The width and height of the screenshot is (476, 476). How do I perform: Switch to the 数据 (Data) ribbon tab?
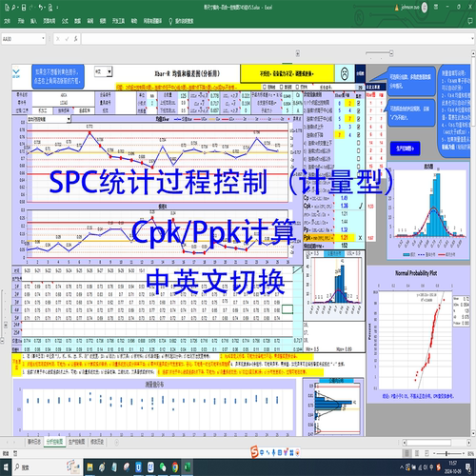point(77,21)
